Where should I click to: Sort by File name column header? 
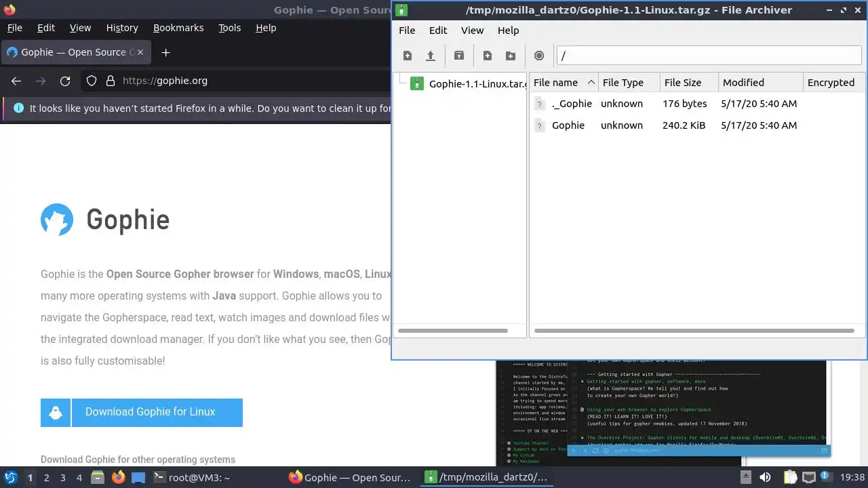coord(564,83)
